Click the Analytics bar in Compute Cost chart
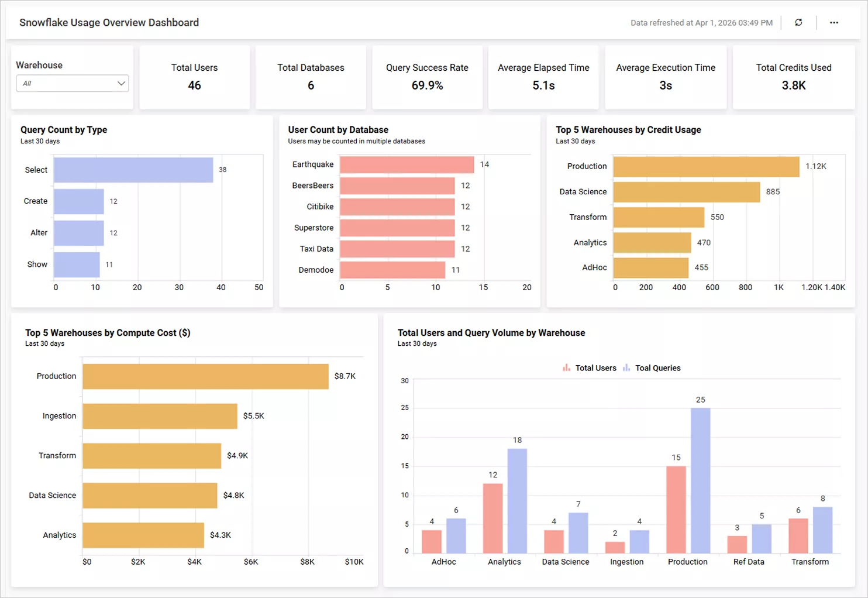This screenshot has width=868, height=598. pos(143,535)
